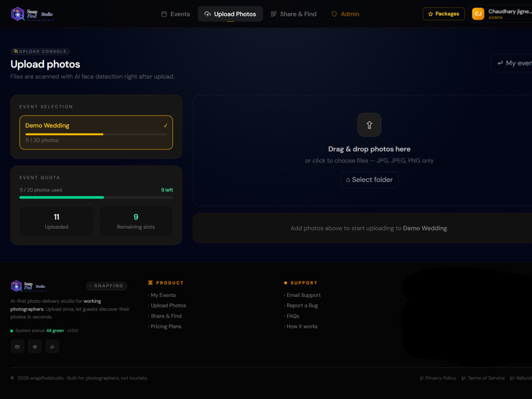Open the Terms of Service link
Screen dimensions: 532x399
(x=483, y=378)
